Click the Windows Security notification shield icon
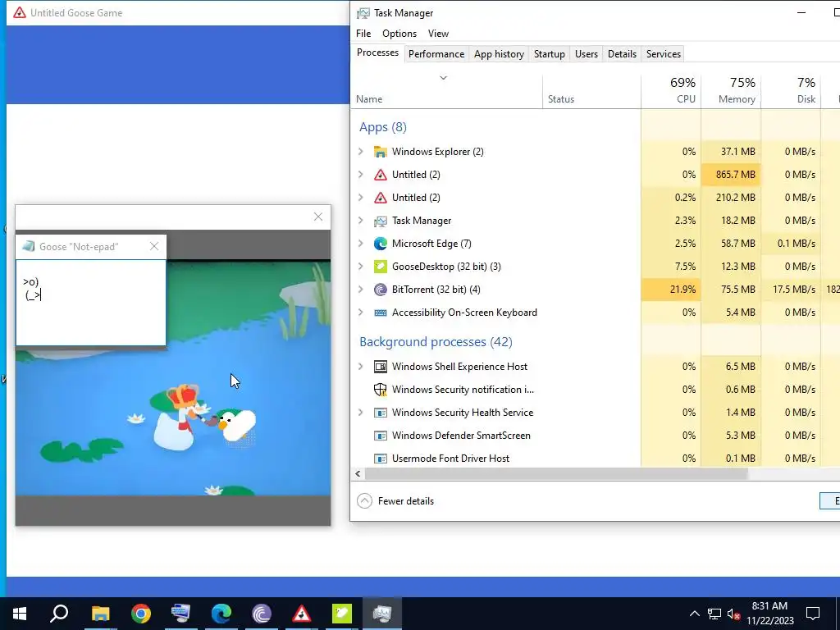Image resolution: width=840 pixels, height=630 pixels. click(381, 390)
